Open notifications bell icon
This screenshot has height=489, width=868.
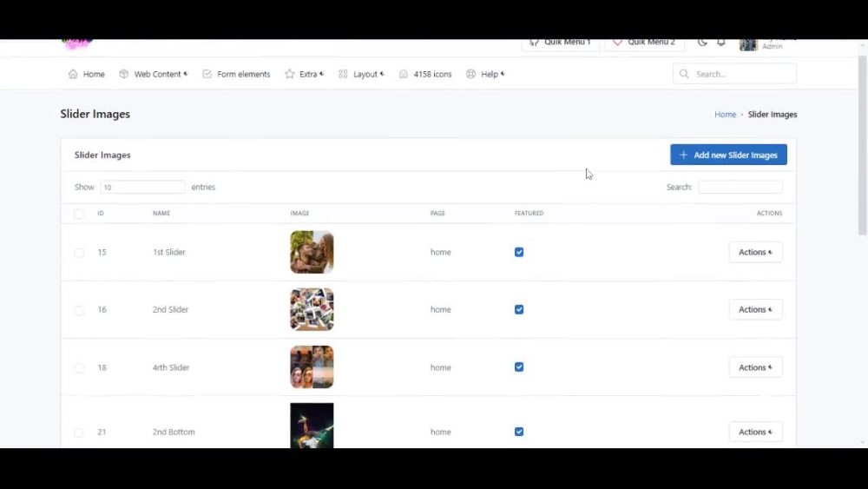coord(721,42)
